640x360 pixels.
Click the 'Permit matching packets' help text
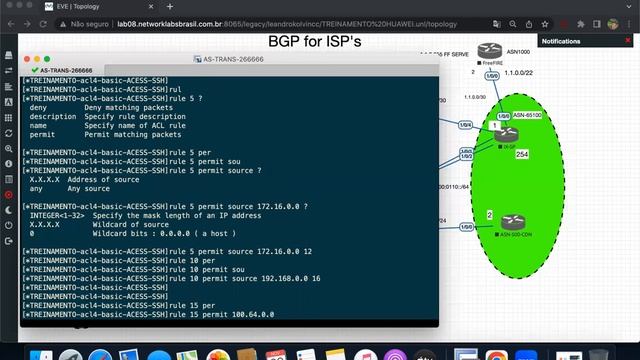(133, 135)
